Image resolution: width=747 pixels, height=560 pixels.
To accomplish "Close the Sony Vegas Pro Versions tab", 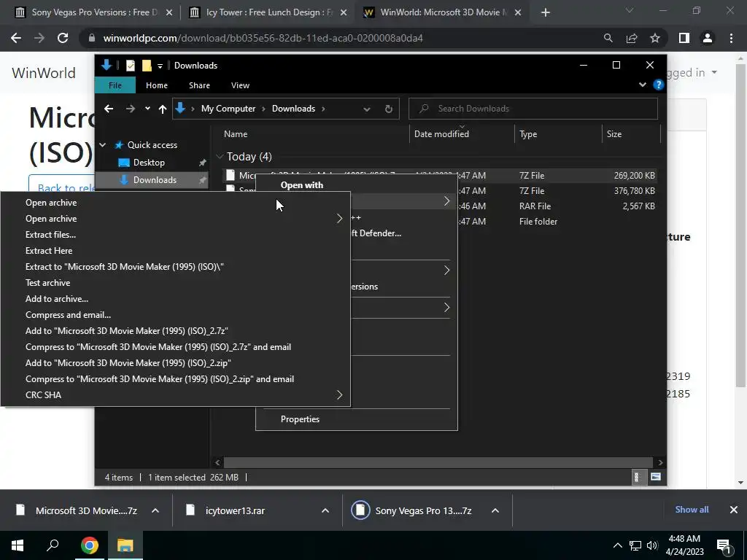I will pyautogui.click(x=169, y=12).
